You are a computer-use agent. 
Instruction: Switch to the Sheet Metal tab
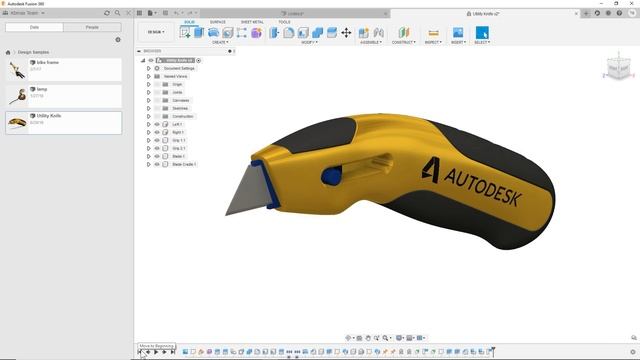(252, 22)
